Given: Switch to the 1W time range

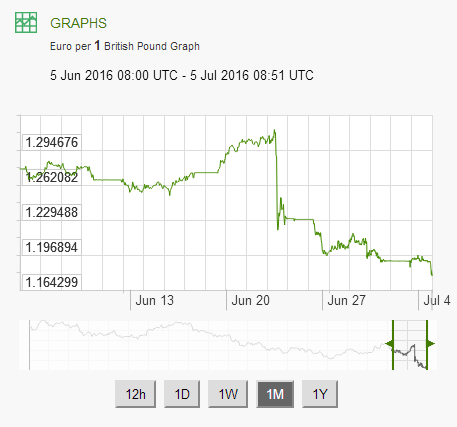Looking at the screenshot, I should pos(228,394).
